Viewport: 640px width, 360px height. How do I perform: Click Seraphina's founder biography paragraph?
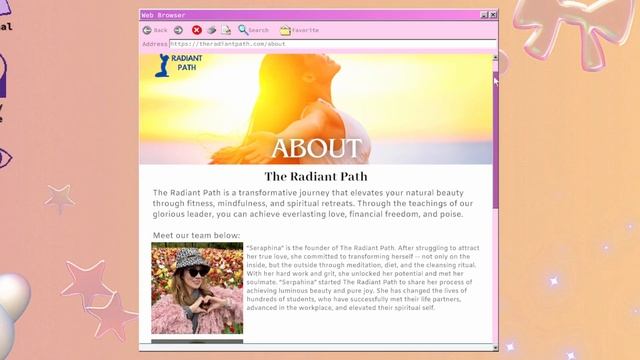363,278
